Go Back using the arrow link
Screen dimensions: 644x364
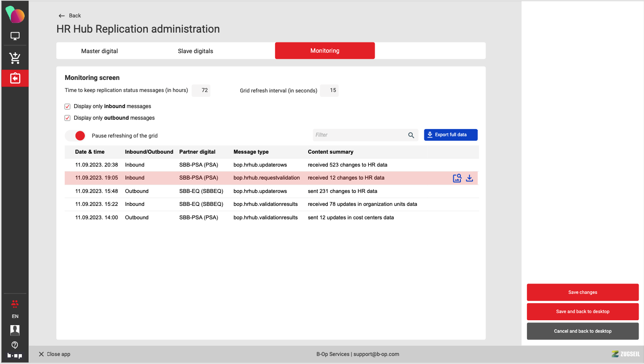[x=70, y=16]
